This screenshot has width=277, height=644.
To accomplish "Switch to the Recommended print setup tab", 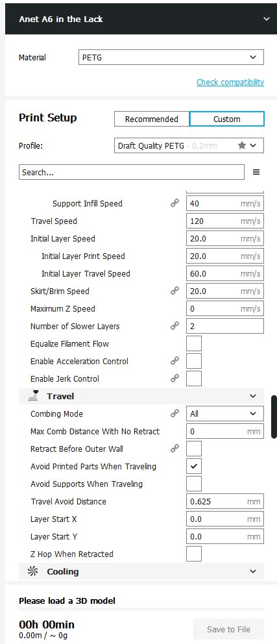I will pyautogui.click(x=151, y=119).
